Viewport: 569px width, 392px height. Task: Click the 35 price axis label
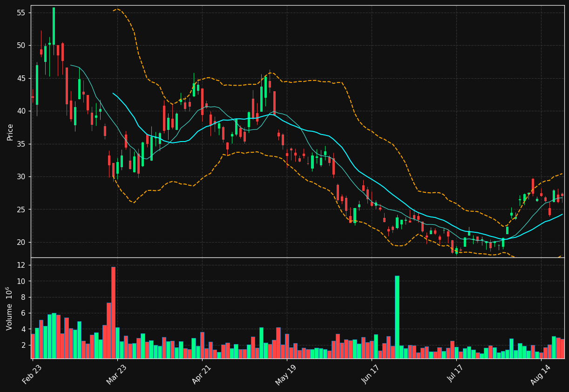[21, 144]
